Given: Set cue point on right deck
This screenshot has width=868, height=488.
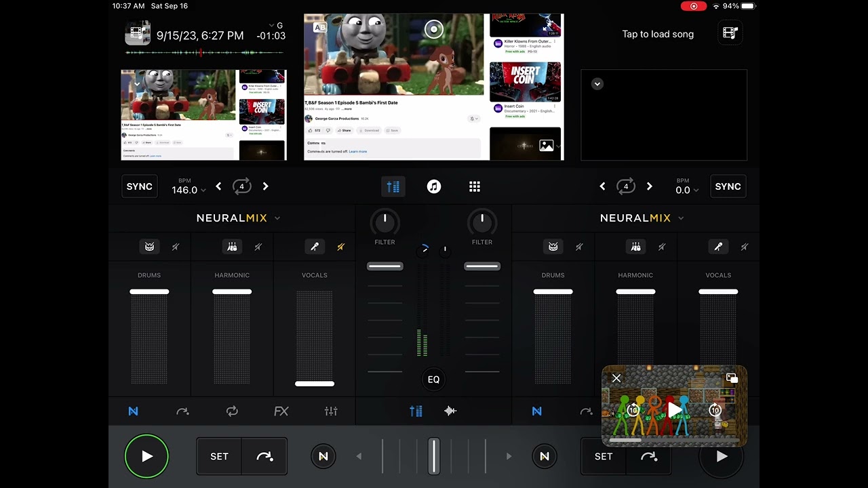Looking at the screenshot, I should click(x=604, y=456).
